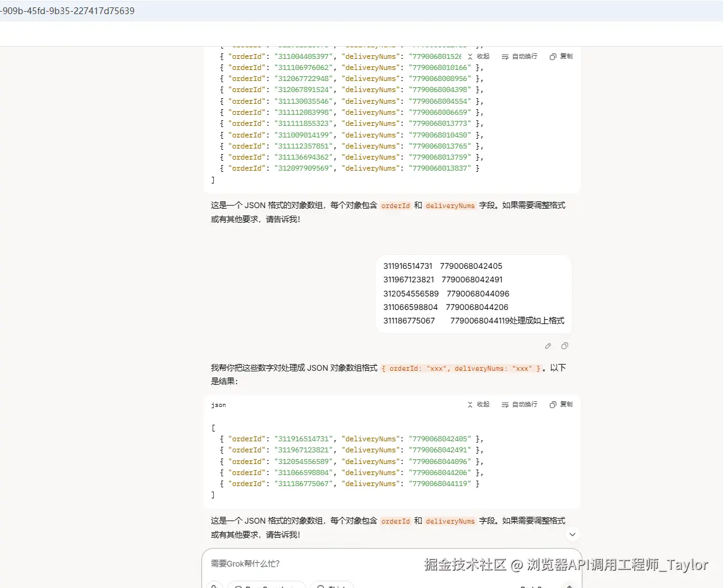723x588 pixels.
Task: Click the pencil edit icon below the user message
Action: tap(547, 346)
